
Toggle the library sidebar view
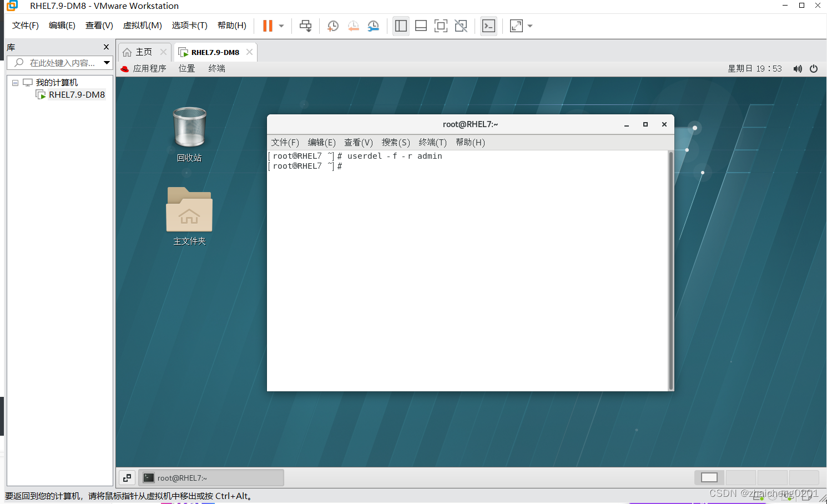point(401,26)
